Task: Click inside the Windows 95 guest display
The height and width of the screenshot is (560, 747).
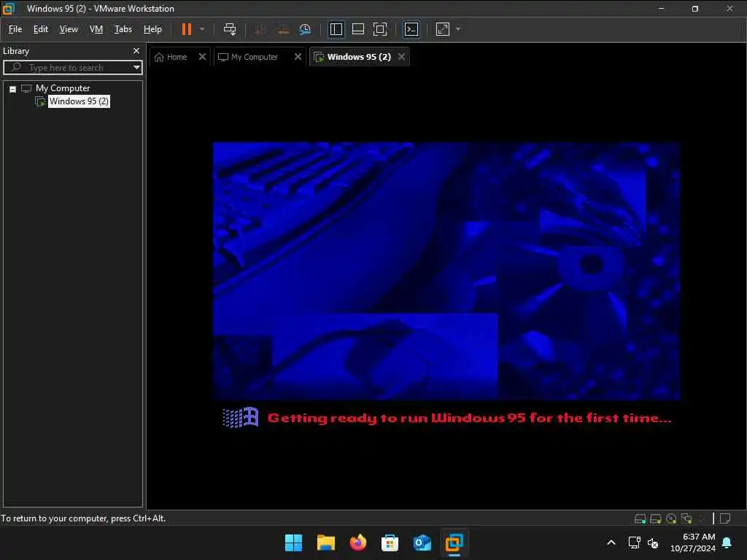Action: coord(446,286)
